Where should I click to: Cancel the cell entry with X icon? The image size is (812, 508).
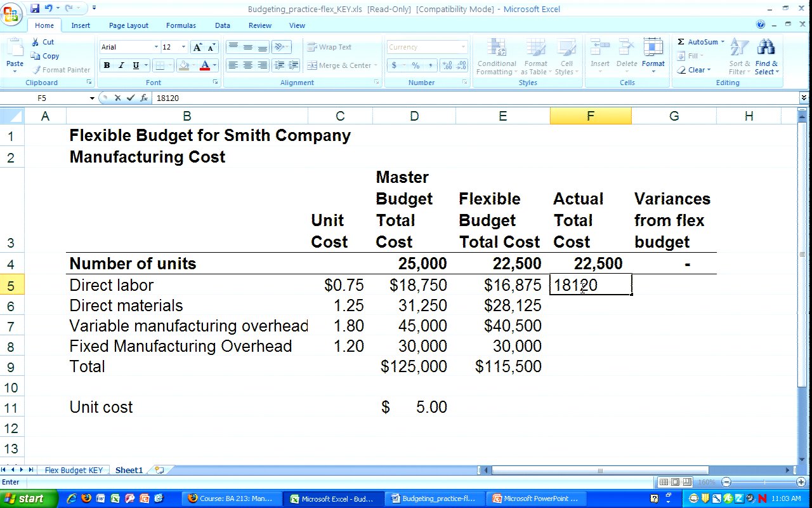pyautogui.click(x=117, y=98)
